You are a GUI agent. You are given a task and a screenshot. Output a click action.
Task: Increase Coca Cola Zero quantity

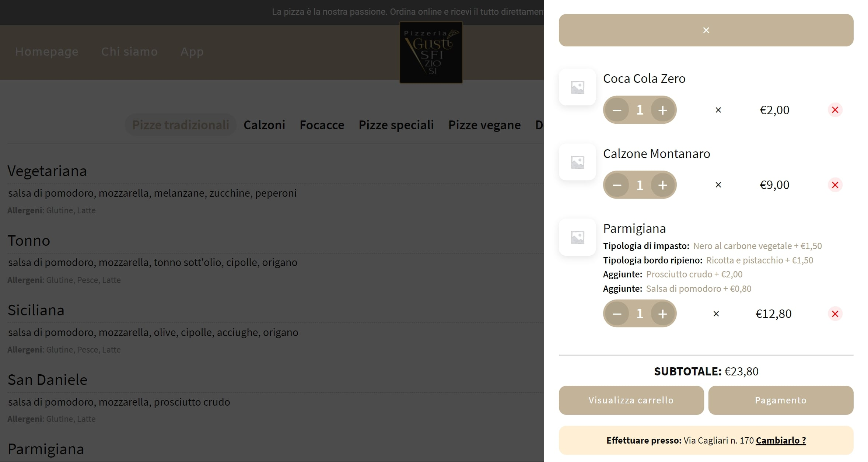(x=662, y=110)
